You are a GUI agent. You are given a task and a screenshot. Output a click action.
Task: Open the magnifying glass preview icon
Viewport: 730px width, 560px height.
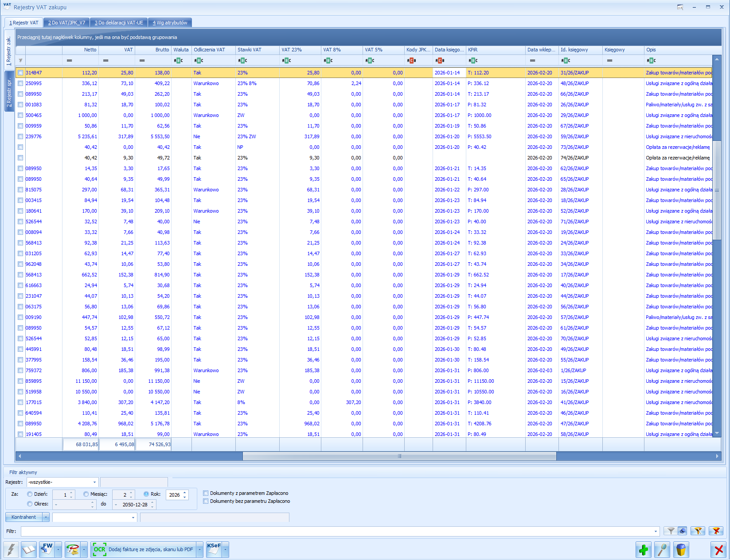[662, 550]
